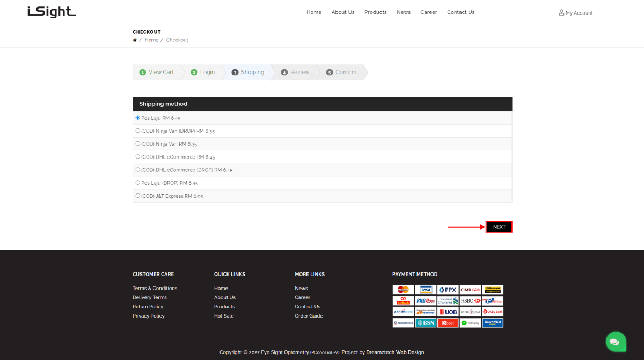The height and width of the screenshot is (360, 644).
Task: Open About Us link under Quick Links
Action: point(225,298)
